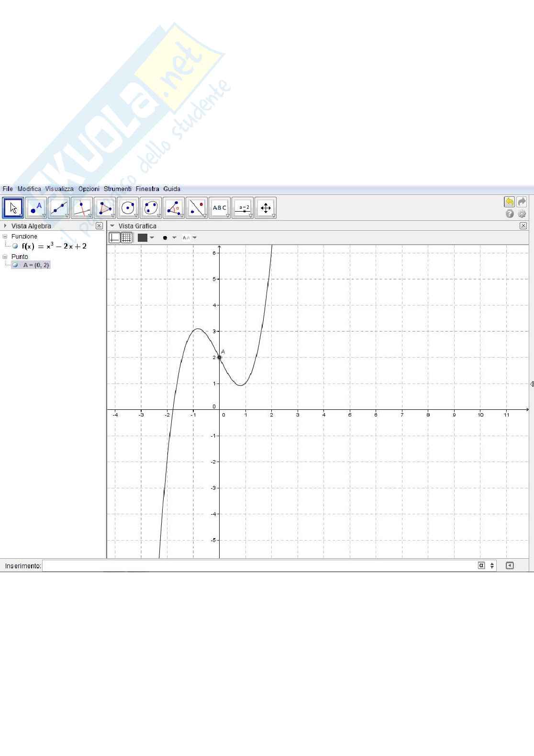
Task: Select the Angle measurement tool
Action: [x=174, y=208]
